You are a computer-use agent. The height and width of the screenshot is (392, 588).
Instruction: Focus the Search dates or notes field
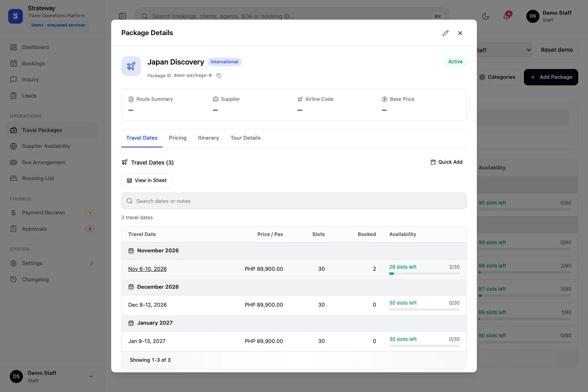pyautogui.click(x=294, y=201)
